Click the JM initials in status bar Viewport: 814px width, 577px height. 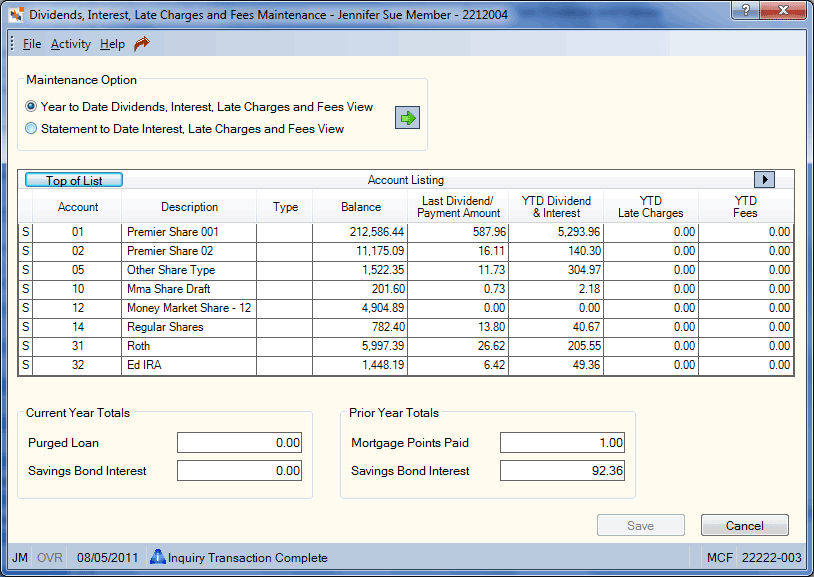coord(20,558)
